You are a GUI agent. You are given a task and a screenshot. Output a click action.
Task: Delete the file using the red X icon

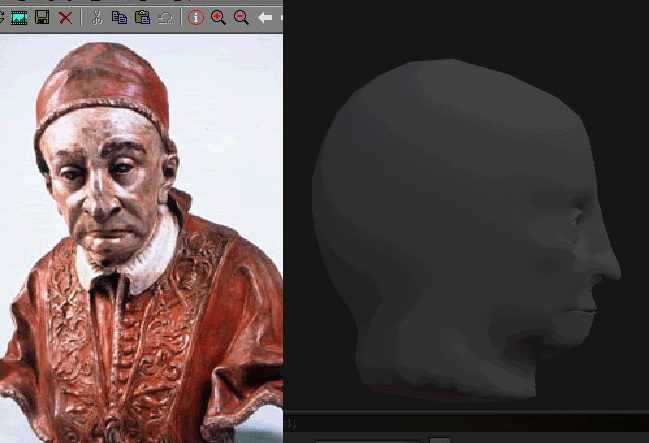[x=65, y=18]
